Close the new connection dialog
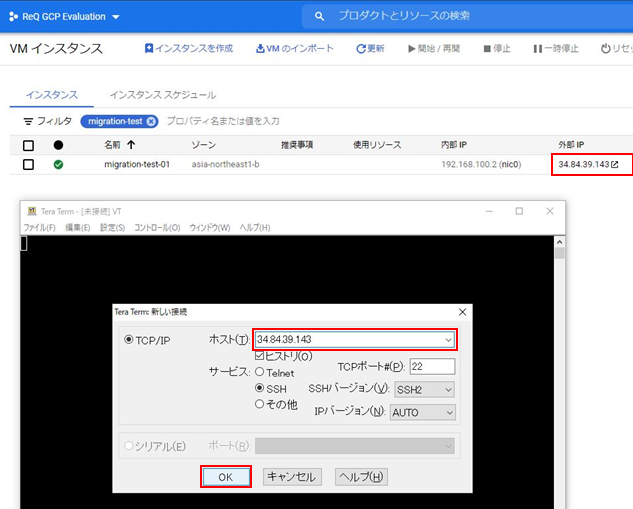 point(463,312)
